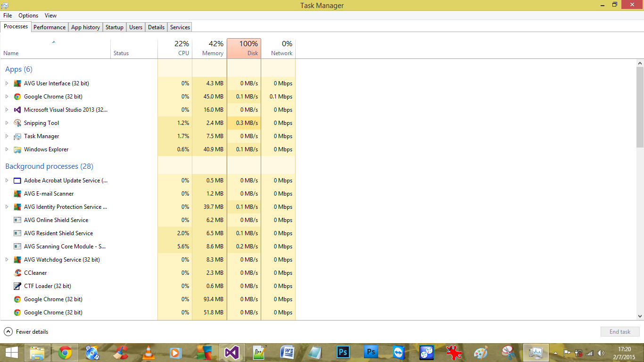Click the Chrome icon in the Apps group

tap(17, 97)
